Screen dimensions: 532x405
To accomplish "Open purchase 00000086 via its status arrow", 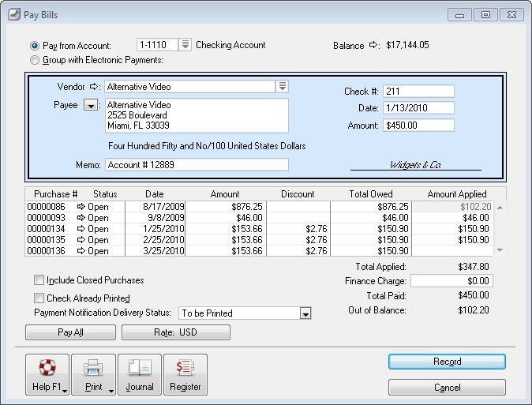I will (81, 206).
